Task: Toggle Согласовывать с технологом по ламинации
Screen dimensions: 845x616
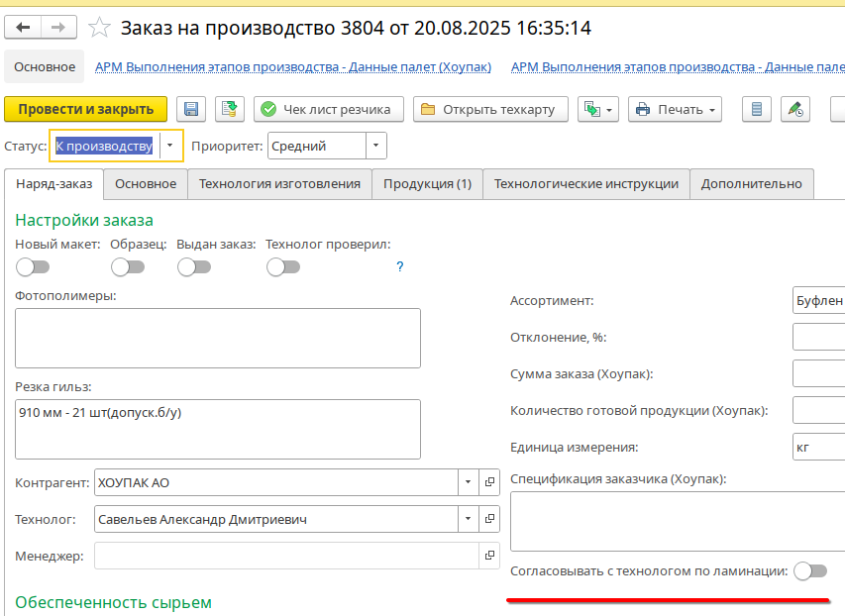Action: (810, 570)
